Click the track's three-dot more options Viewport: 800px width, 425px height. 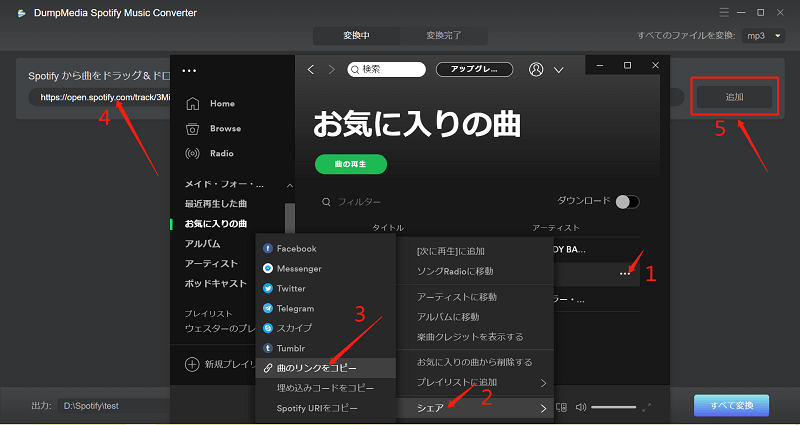(624, 274)
